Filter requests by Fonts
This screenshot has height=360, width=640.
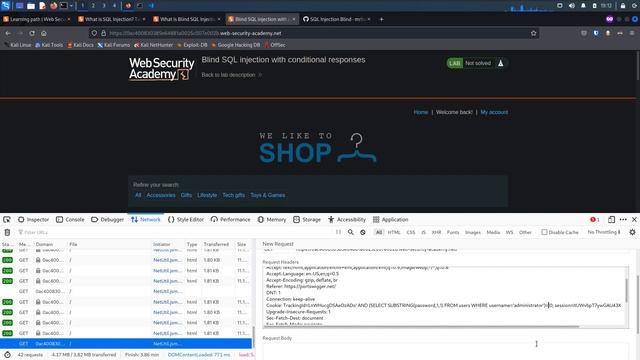[453, 232]
